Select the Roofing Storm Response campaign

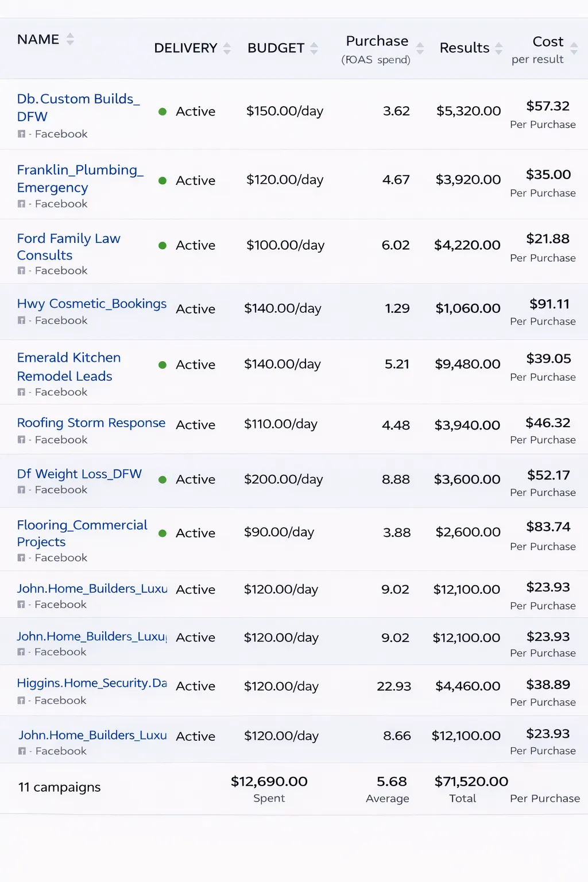pos(91,423)
